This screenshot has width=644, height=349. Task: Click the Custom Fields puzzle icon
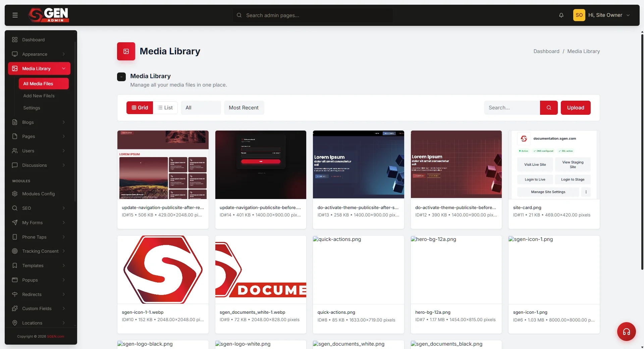(15, 308)
